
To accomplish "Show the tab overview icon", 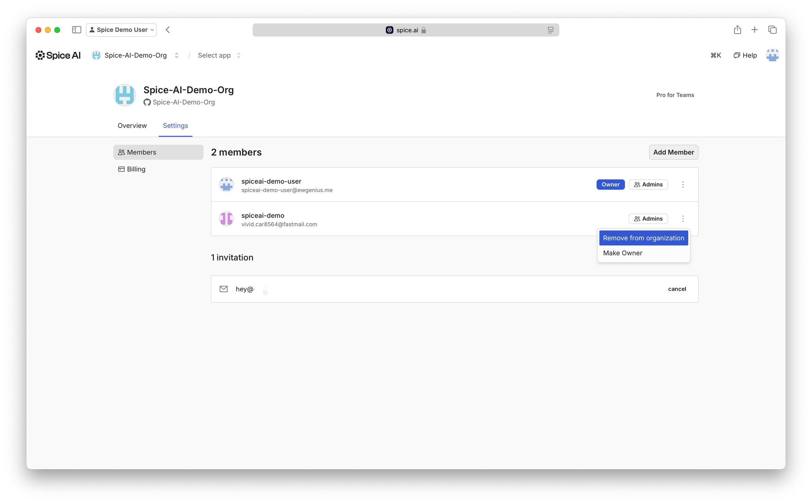I will click(x=772, y=30).
